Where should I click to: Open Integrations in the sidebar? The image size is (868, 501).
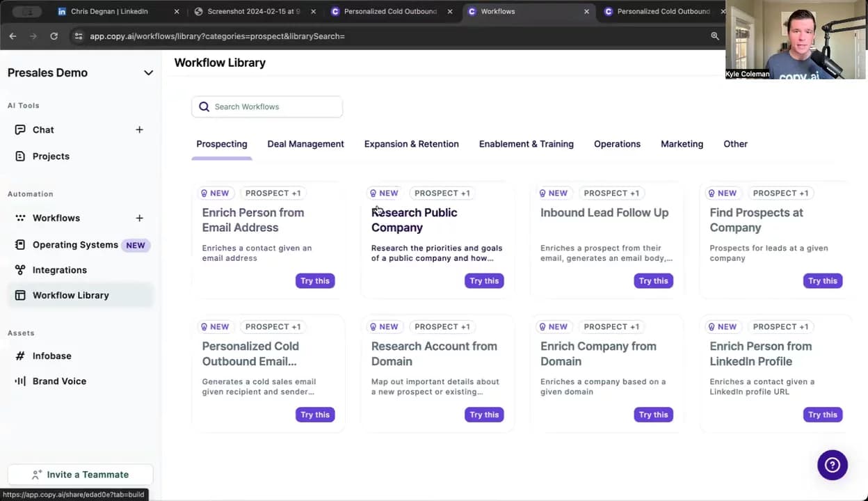(x=60, y=270)
